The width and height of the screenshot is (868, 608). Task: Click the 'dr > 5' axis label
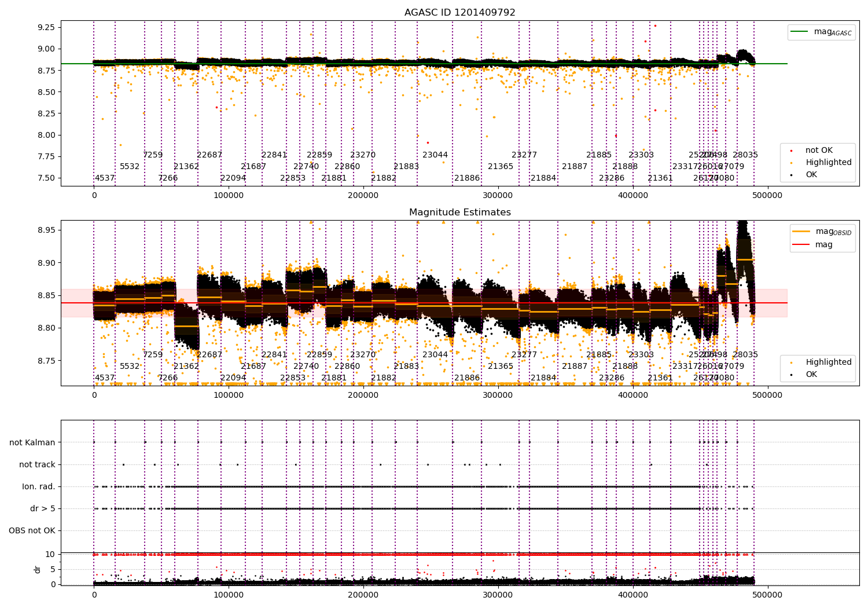(x=43, y=509)
